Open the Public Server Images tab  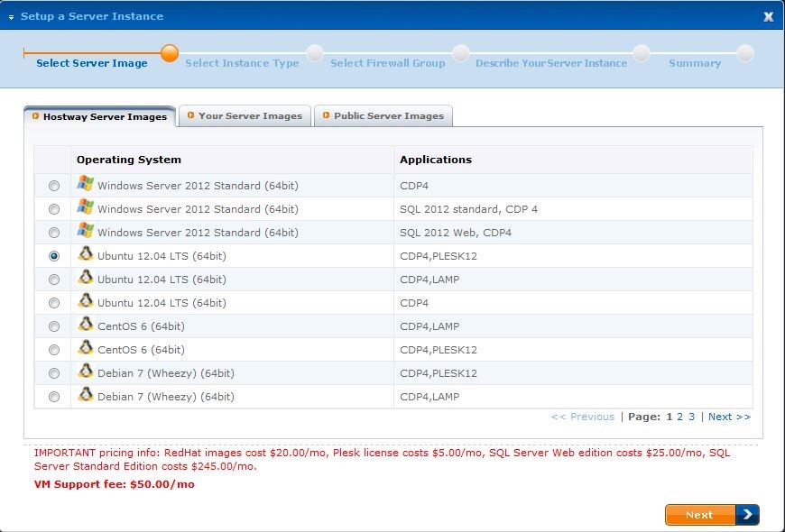click(383, 115)
